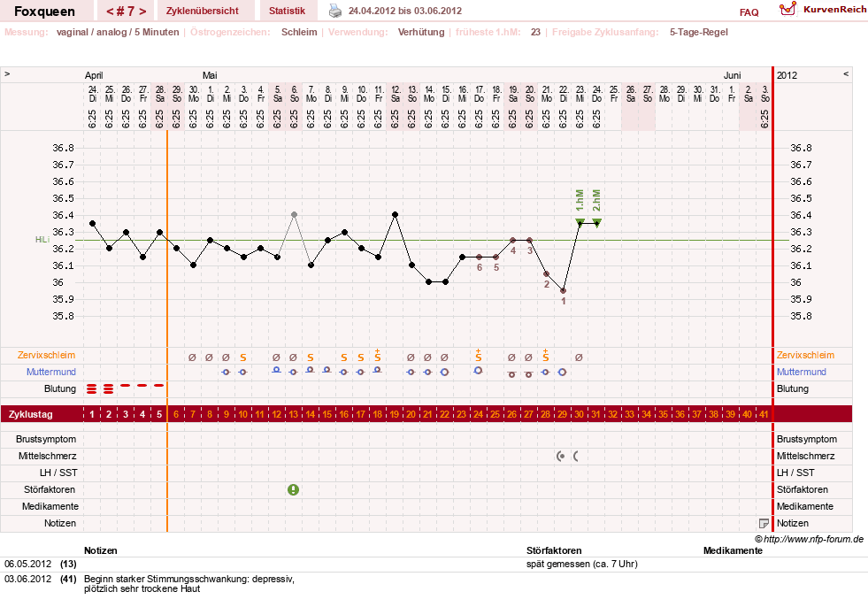Click the Störfaktoren column heading in notes

pos(554,550)
